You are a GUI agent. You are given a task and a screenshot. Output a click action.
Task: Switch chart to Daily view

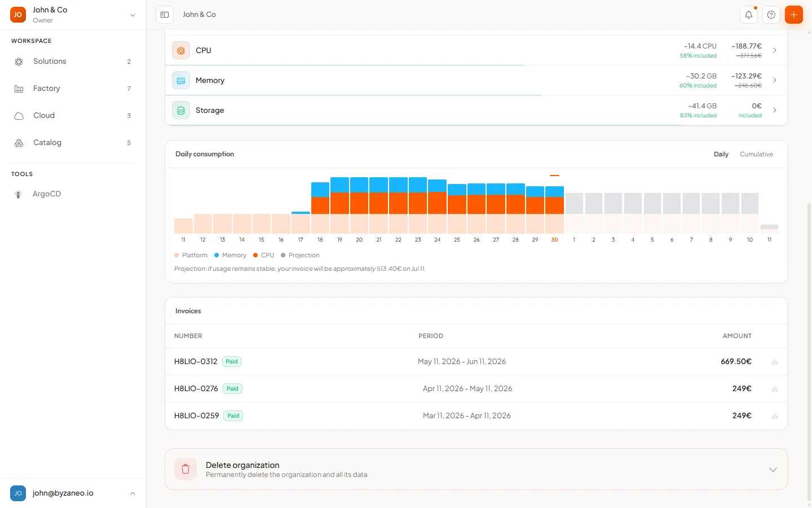(x=721, y=154)
